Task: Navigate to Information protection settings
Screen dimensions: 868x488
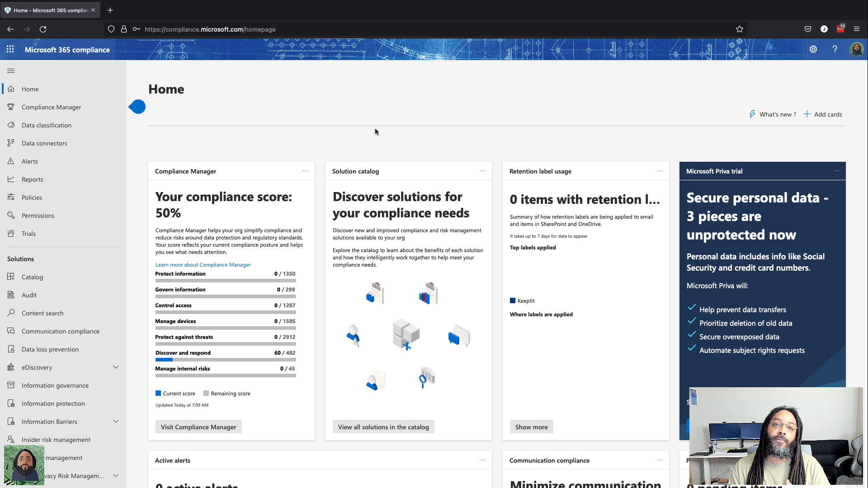Action: 53,404
